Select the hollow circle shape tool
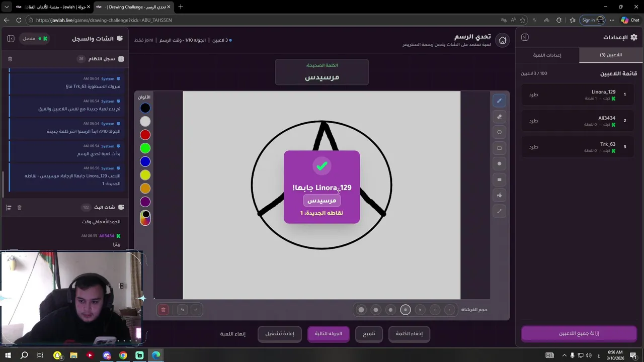Image resolution: width=644 pixels, height=362 pixels. pos(499,132)
